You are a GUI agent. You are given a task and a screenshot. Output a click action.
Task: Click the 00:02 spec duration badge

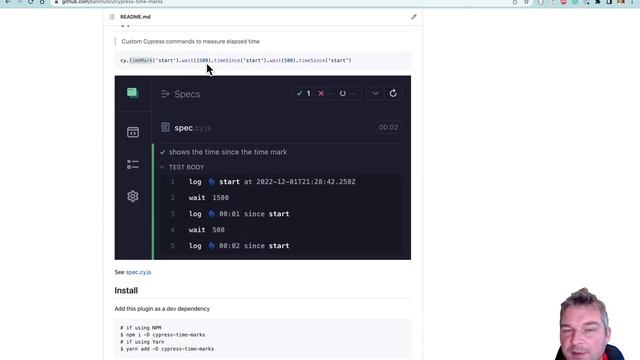pyautogui.click(x=388, y=127)
